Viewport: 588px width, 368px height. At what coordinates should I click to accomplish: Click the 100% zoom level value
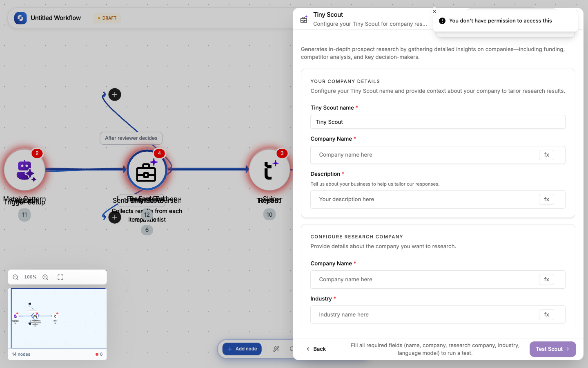click(x=30, y=277)
